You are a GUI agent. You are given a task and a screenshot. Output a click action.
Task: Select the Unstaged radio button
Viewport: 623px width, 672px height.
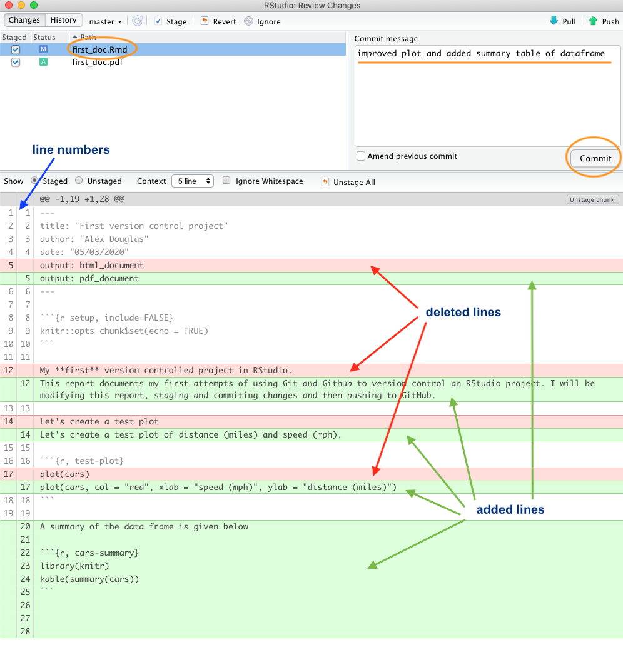pyautogui.click(x=79, y=181)
